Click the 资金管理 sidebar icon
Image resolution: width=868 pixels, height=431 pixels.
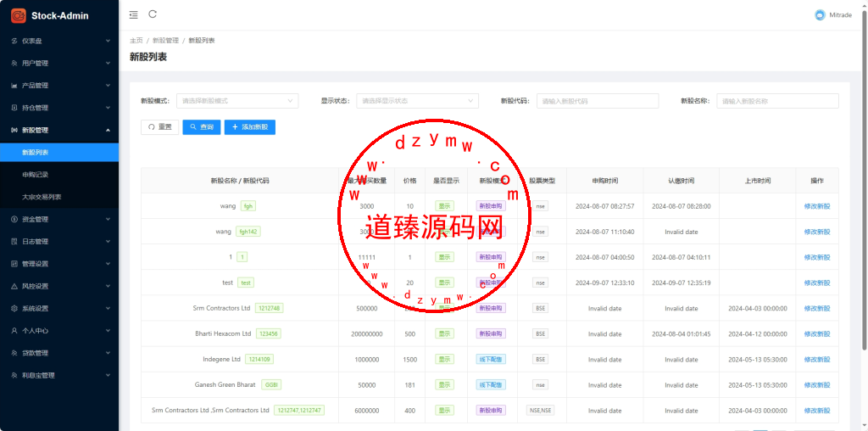click(14, 220)
